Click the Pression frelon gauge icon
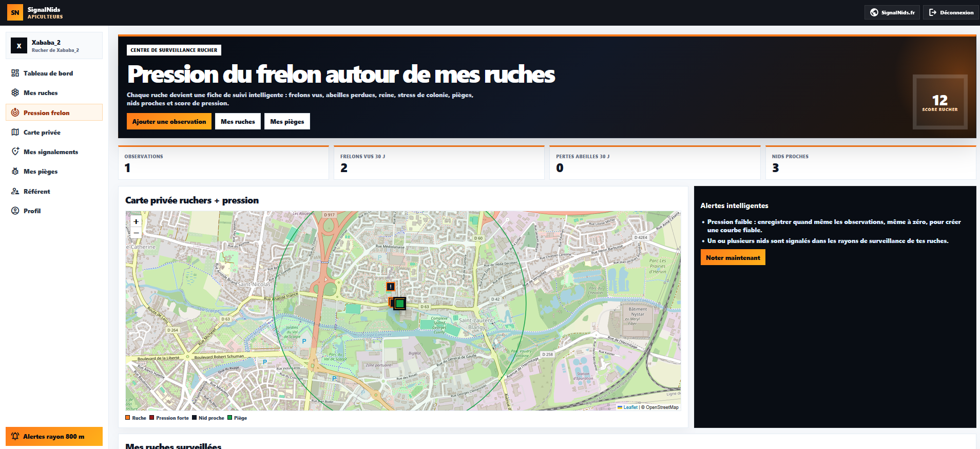The width and height of the screenshot is (980, 449). click(x=15, y=113)
